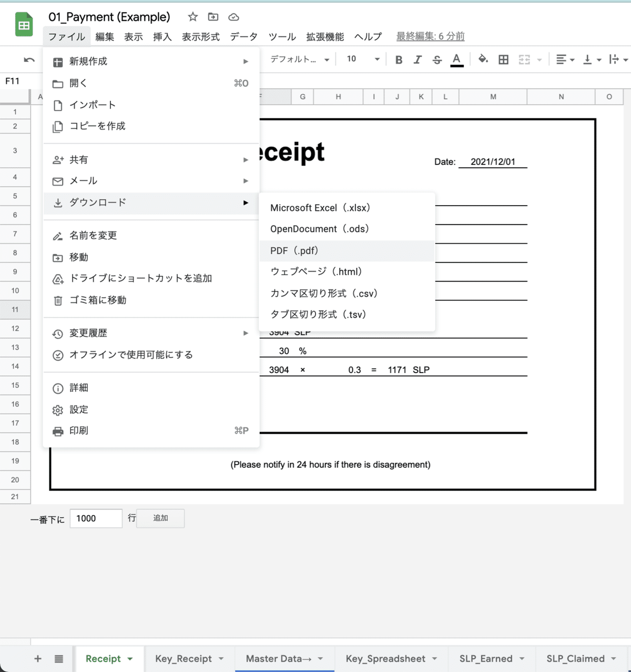Open the 表示 menu
The height and width of the screenshot is (672, 631).
pos(134,36)
